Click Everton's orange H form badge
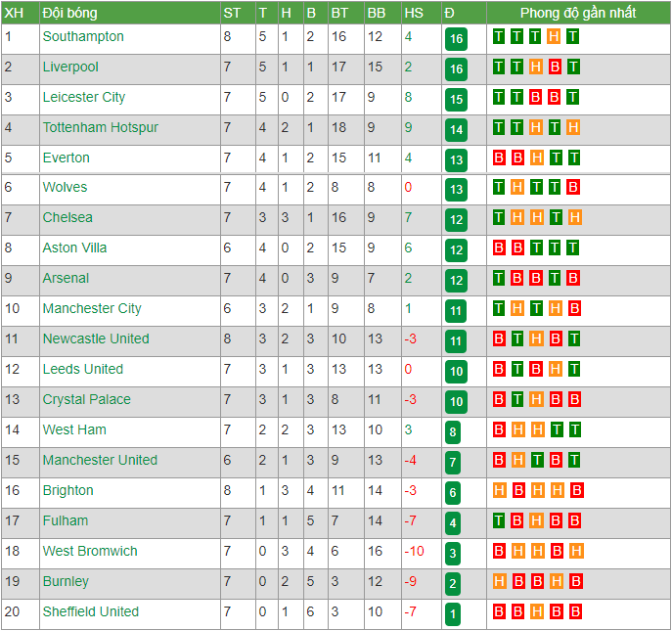 click(537, 158)
